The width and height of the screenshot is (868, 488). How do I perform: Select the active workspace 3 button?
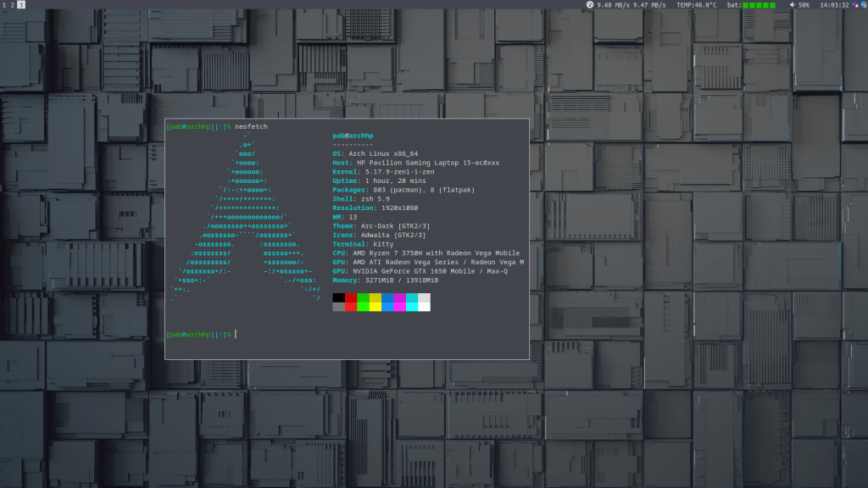coord(21,5)
